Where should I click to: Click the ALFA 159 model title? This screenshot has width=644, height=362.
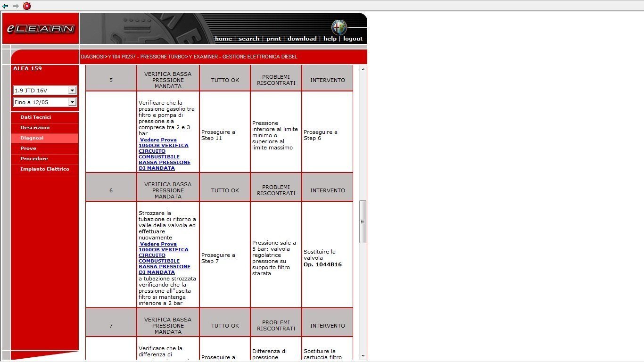coord(27,68)
